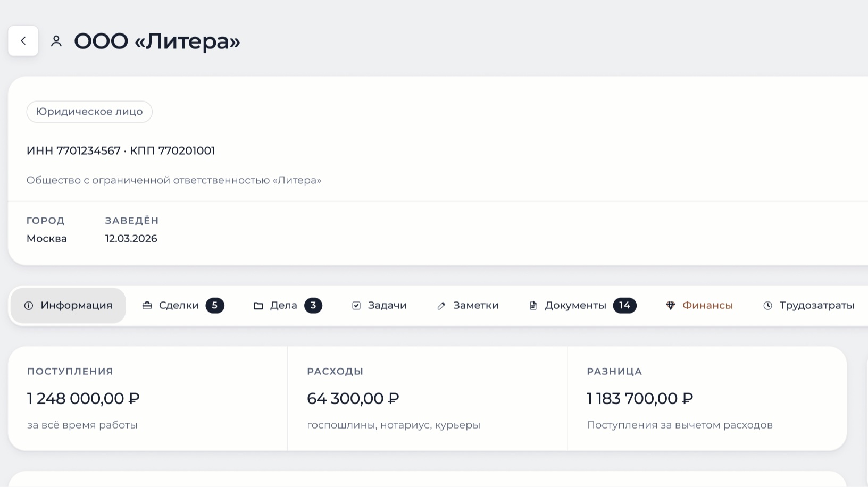Click the Поступления amount 1 248 000,00 ₽

(x=84, y=398)
